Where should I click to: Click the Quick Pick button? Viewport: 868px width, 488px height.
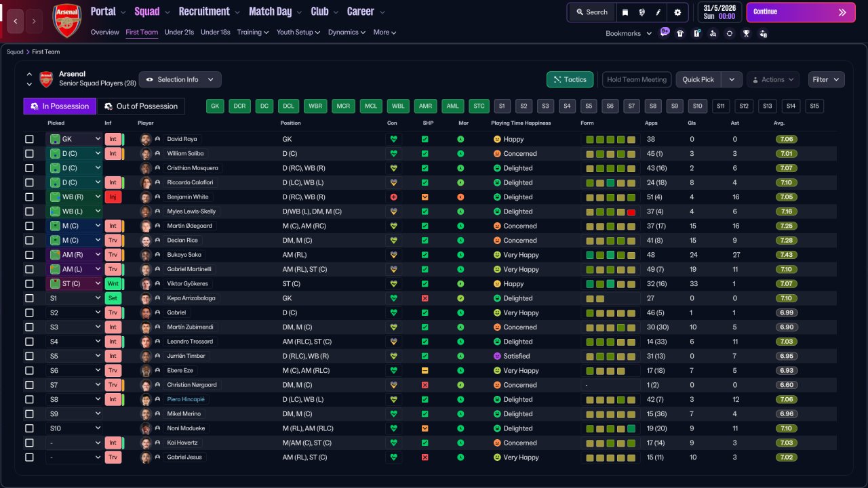(x=698, y=79)
